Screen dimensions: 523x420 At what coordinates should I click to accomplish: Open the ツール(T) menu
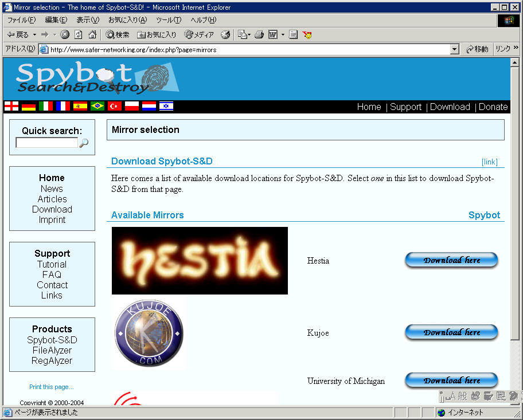pyautogui.click(x=169, y=20)
